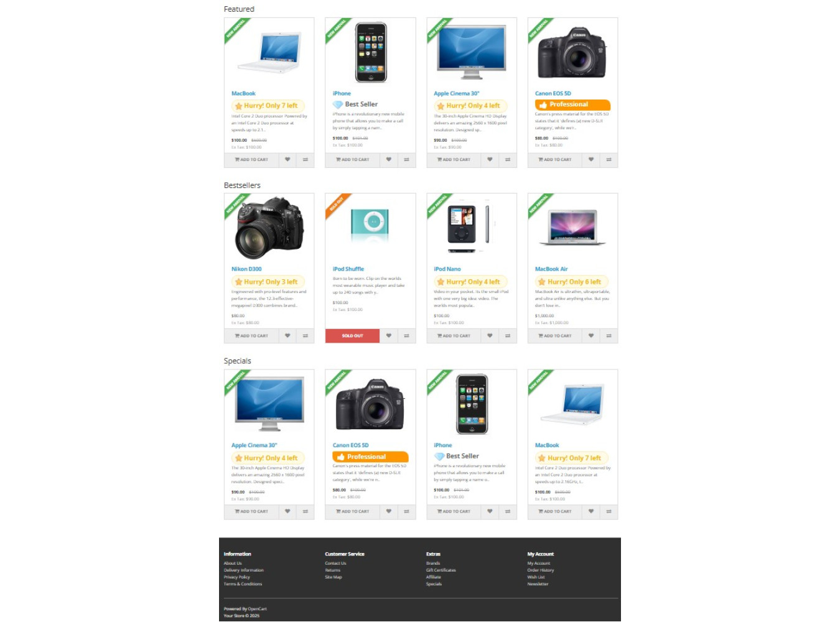Image resolution: width=840 pixels, height=622 pixels.
Task: Compare Apple Cinema 30" in Specials
Action: [306, 512]
